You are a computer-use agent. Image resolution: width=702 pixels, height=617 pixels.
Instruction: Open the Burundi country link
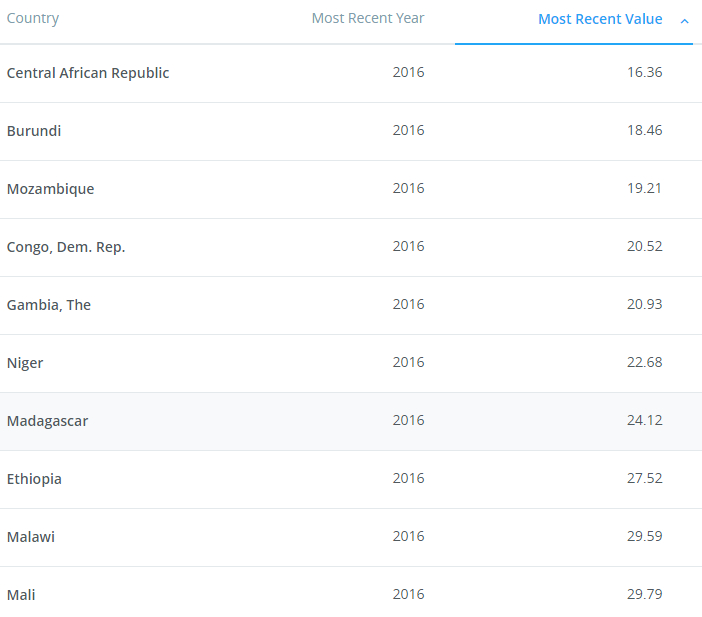tap(34, 131)
